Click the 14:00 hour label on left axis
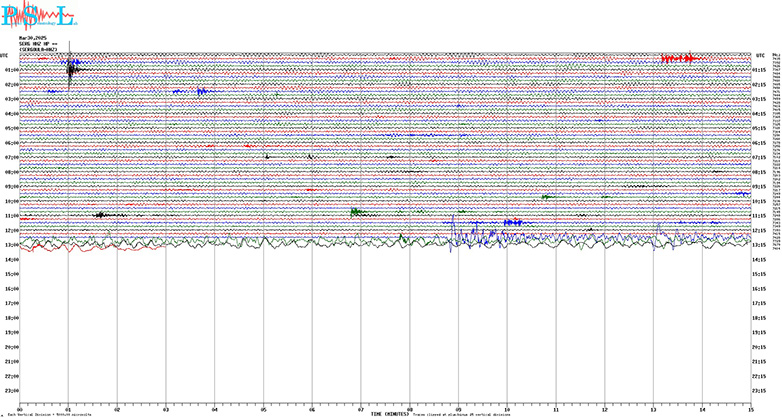The width and height of the screenshot is (782, 420). [11, 260]
